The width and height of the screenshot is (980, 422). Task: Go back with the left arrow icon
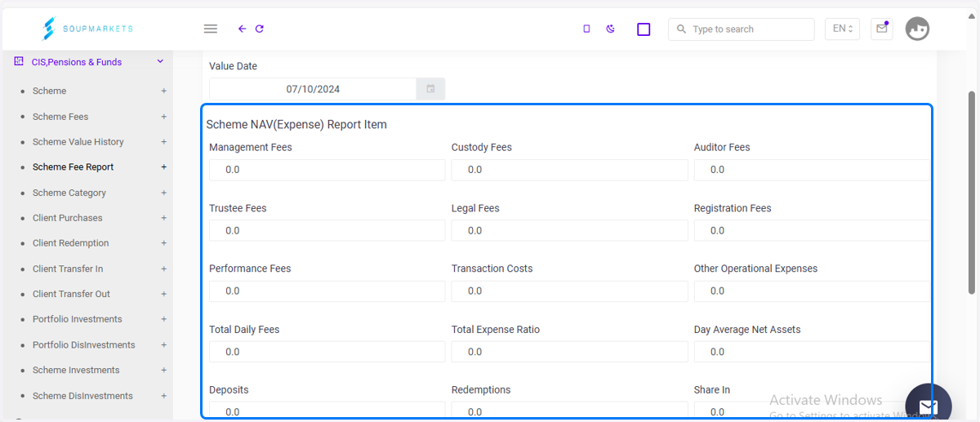[242, 29]
